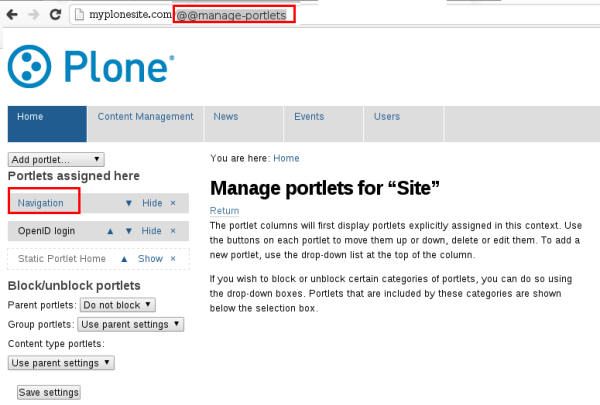Open Content type portlets dropdown
600x405 pixels.
click(61, 363)
